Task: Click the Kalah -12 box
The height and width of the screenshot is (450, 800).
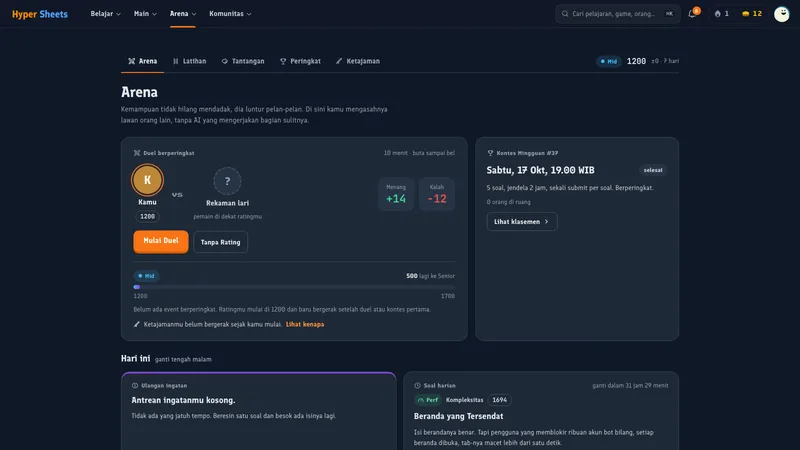Action: click(437, 194)
